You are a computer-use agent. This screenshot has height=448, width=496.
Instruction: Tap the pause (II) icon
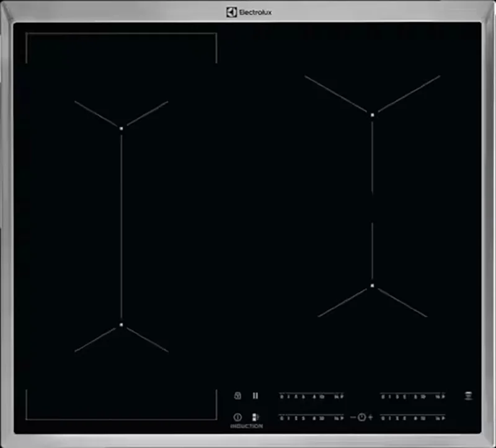point(255,397)
